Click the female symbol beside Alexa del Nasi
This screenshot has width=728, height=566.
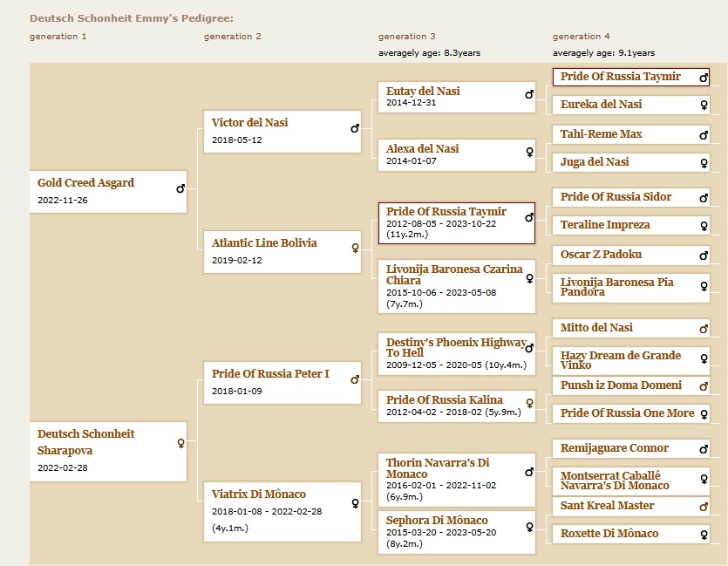click(x=529, y=152)
